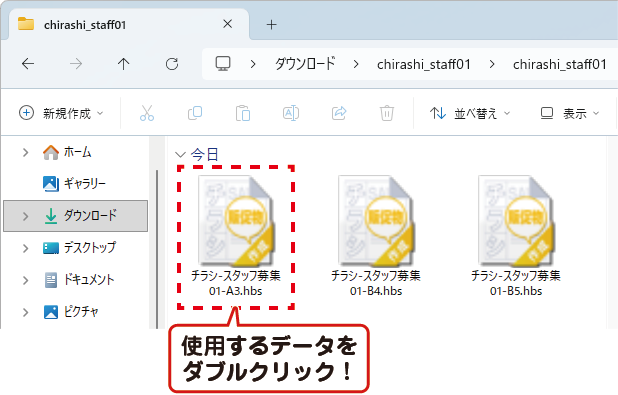Click the This PC monitor icon in address bar
Image resolution: width=618 pixels, height=395 pixels.
point(223,63)
